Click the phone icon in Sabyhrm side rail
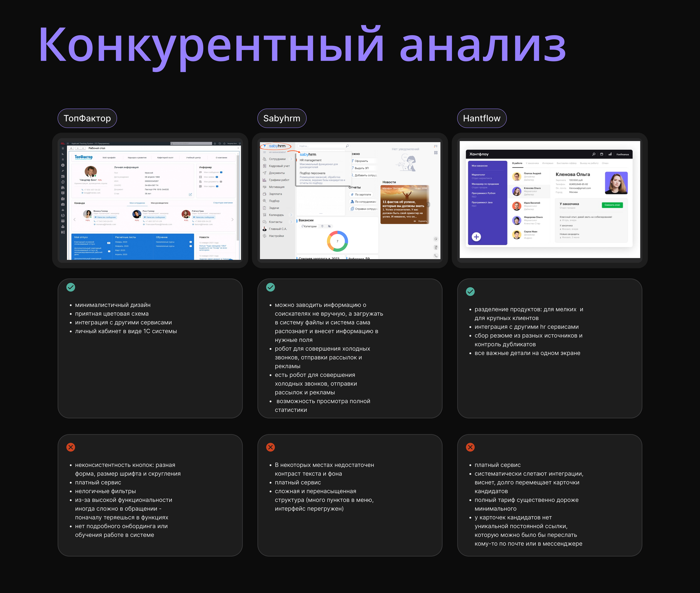This screenshot has width=700, height=593. click(x=436, y=256)
